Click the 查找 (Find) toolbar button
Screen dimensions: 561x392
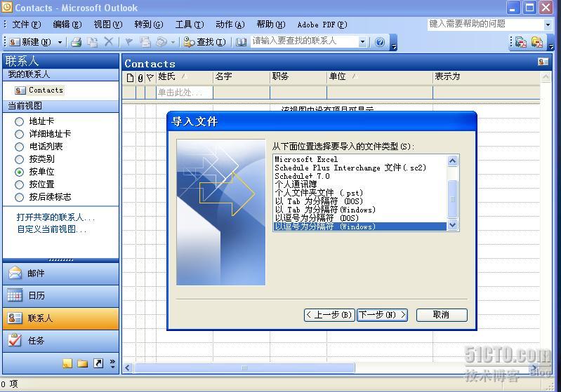204,42
